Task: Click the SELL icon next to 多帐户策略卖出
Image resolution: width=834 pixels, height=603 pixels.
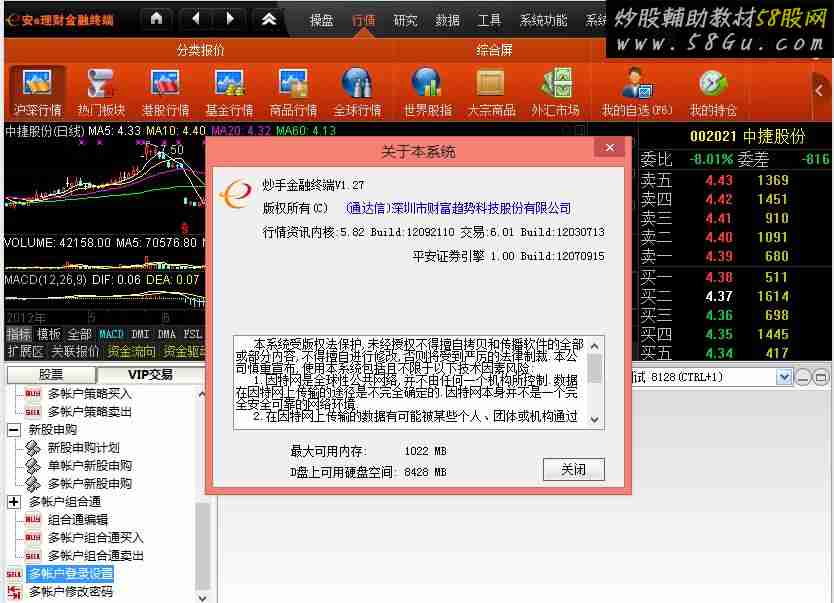Action: 33,412
